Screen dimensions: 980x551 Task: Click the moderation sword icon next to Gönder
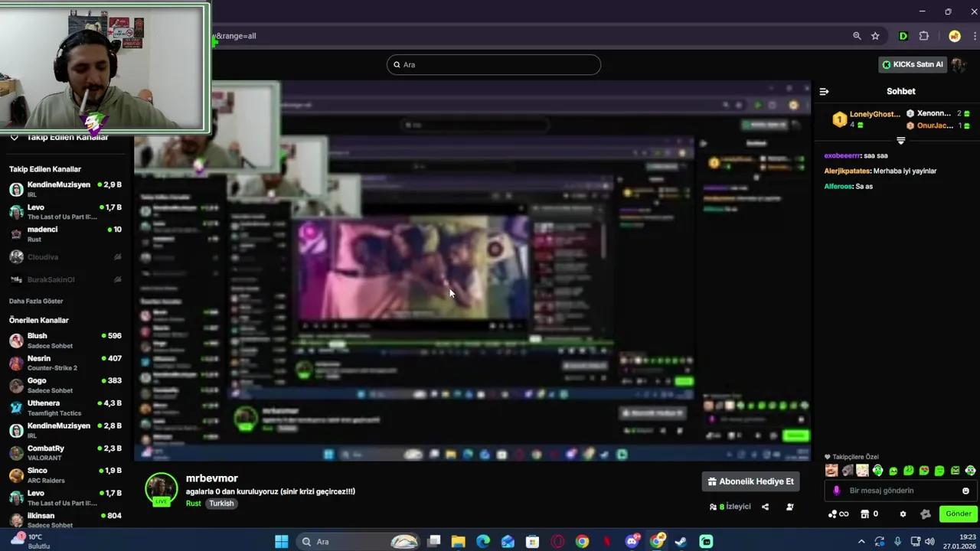tap(925, 514)
